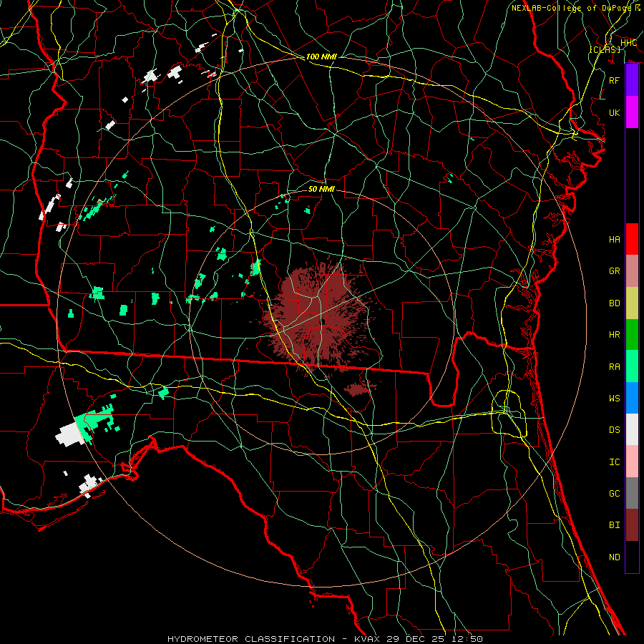Click the WS blue legend swatch
The width and height of the screenshot is (644, 644).
click(x=632, y=398)
